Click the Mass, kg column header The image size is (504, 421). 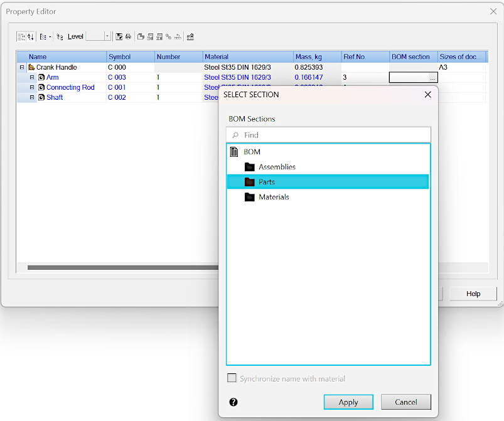click(317, 56)
